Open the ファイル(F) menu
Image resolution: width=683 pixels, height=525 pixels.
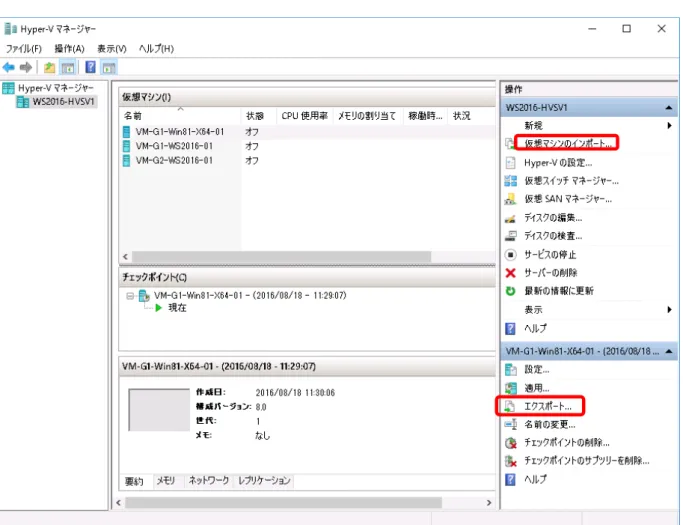click(24, 48)
